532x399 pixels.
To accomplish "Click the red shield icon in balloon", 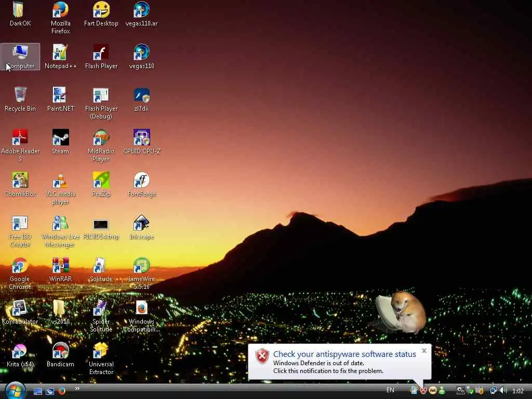I will pos(262,356).
